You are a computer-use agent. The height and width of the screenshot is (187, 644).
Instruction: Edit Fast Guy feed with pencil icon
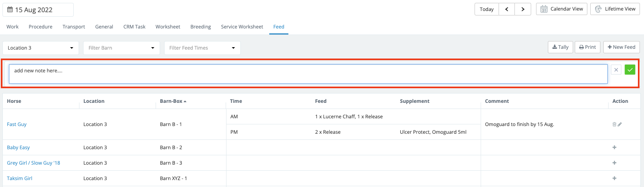[620, 124]
